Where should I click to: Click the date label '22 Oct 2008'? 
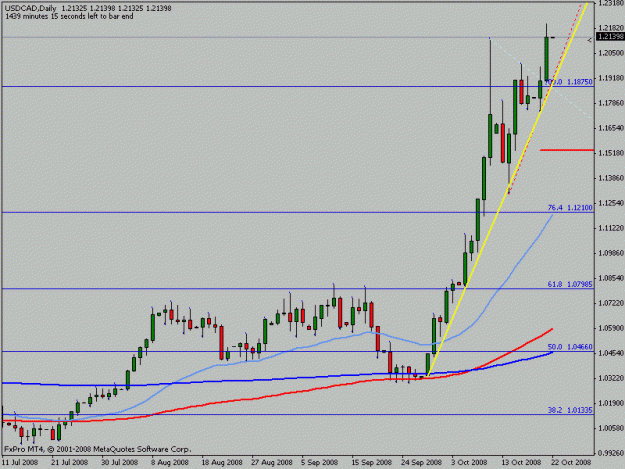click(571, 462)
